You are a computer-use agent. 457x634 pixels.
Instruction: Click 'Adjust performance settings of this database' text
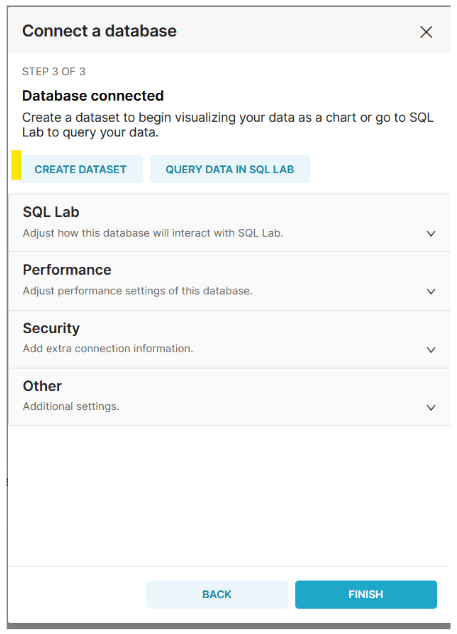point(138,291)
